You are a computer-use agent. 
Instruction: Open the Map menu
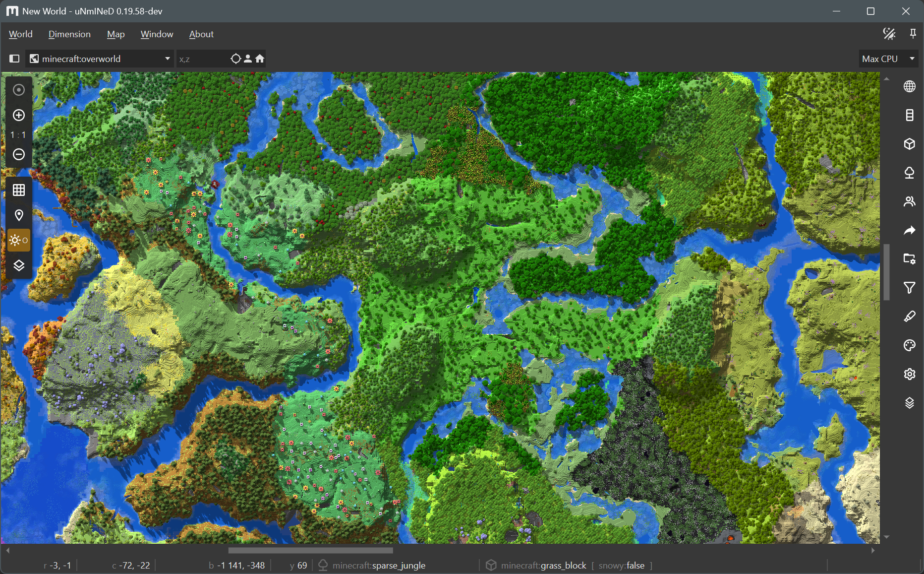115,34
